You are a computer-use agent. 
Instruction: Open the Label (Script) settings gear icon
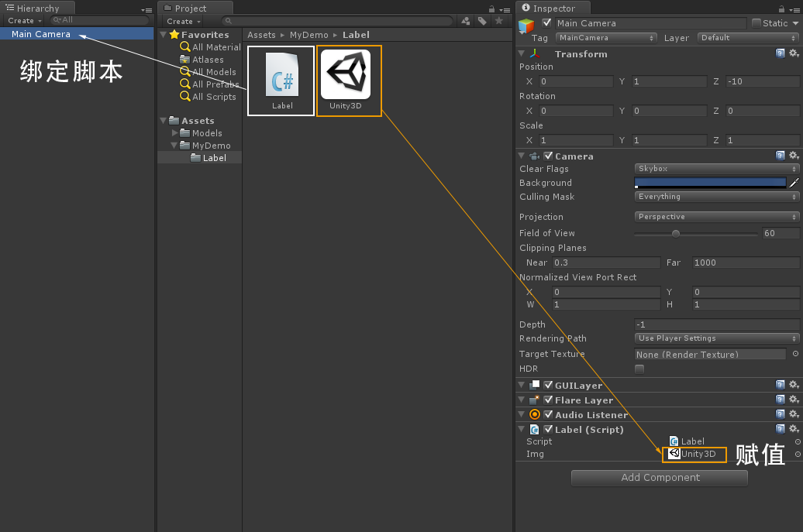[x=794, y=429]
